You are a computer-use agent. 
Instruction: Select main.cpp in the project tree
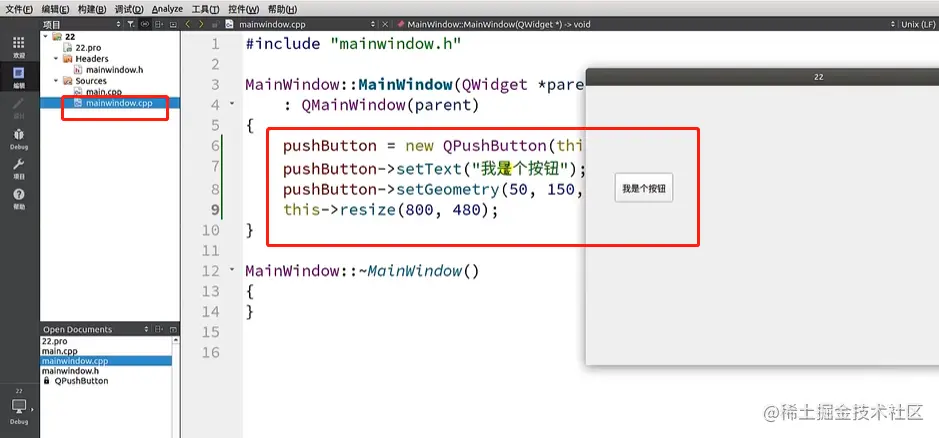[x=104, y=92]
